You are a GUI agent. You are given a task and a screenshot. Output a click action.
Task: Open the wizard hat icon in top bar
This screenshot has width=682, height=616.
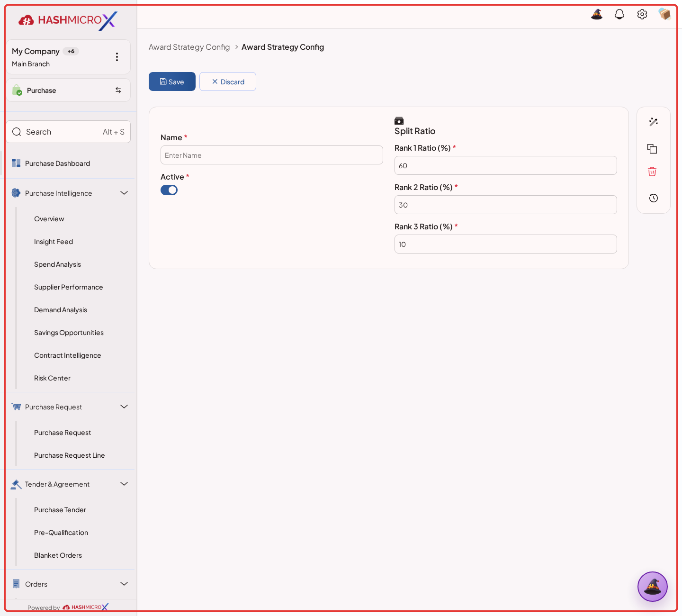[597, 14]
